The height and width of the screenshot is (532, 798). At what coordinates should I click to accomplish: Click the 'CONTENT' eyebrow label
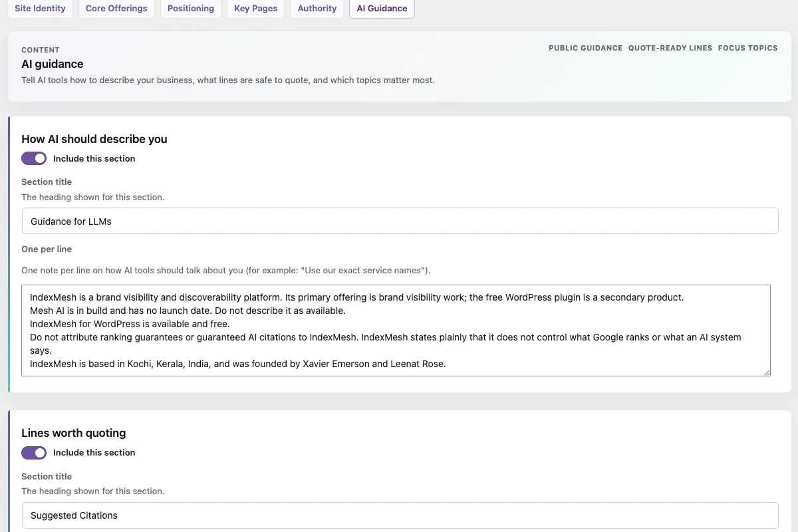coord(41,50)
